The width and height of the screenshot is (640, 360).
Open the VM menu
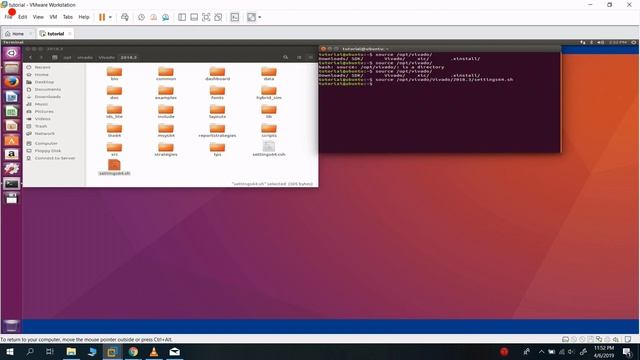coord(53,17)
